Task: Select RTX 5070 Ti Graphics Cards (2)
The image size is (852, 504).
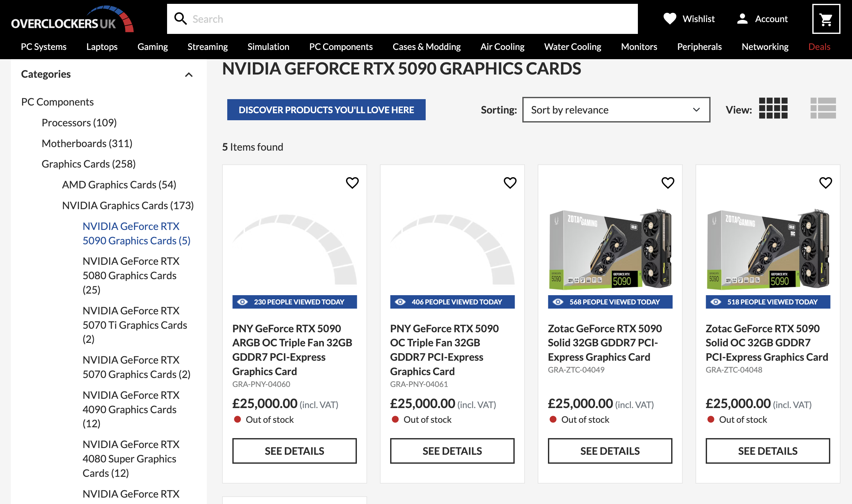Action: click(x=134, y=325)
